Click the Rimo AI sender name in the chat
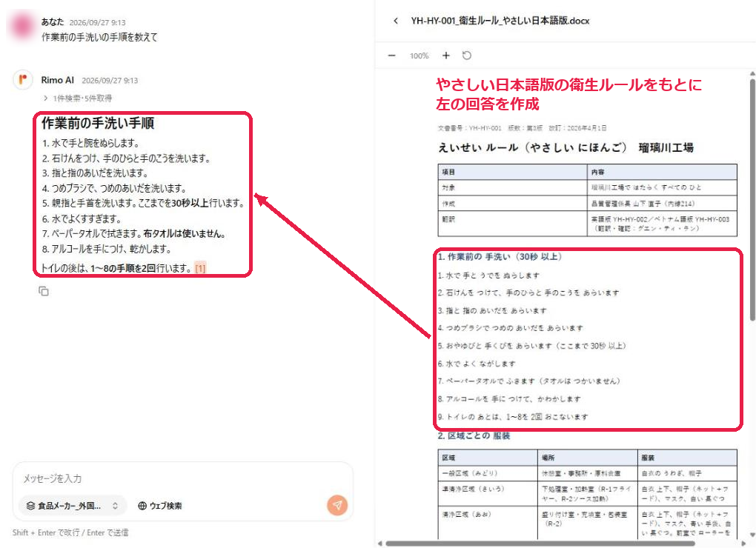This screenshot has height=548, width=756. 57,80
